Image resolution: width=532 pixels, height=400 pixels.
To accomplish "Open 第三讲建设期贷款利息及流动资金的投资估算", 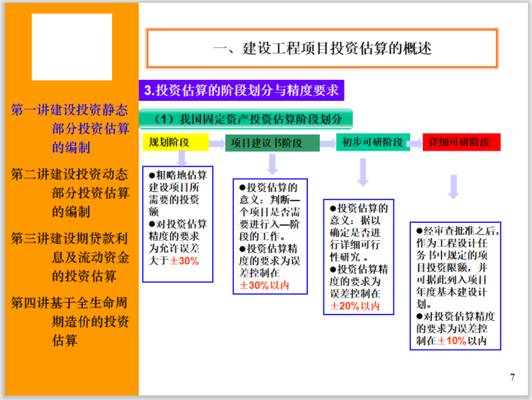I will 71,256.
